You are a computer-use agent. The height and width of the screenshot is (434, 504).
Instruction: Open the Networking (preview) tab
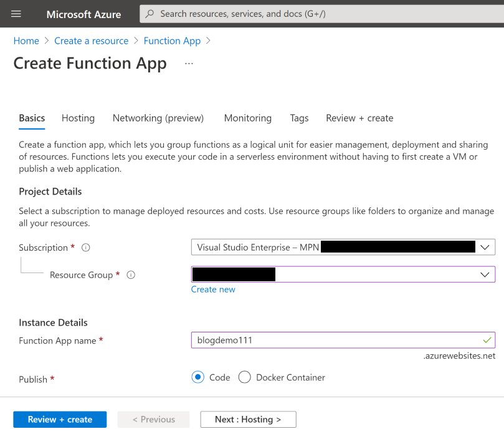(158, 118)
